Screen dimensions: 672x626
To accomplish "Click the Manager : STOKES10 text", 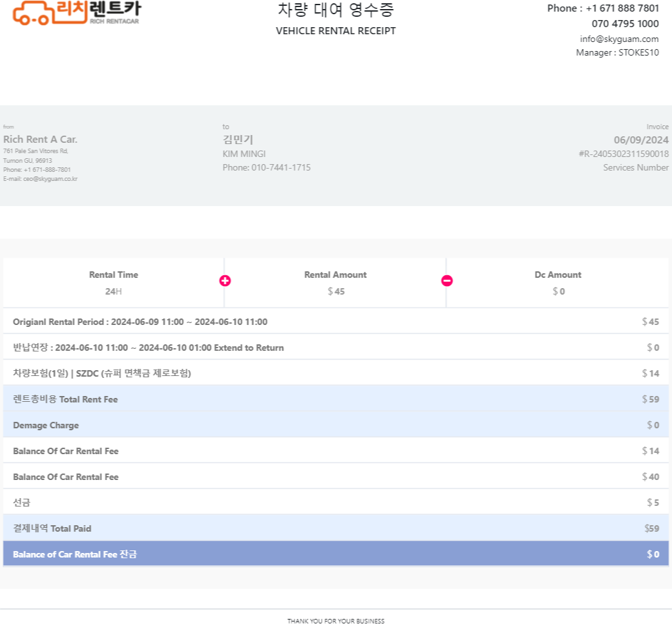I will pos(617,52).
